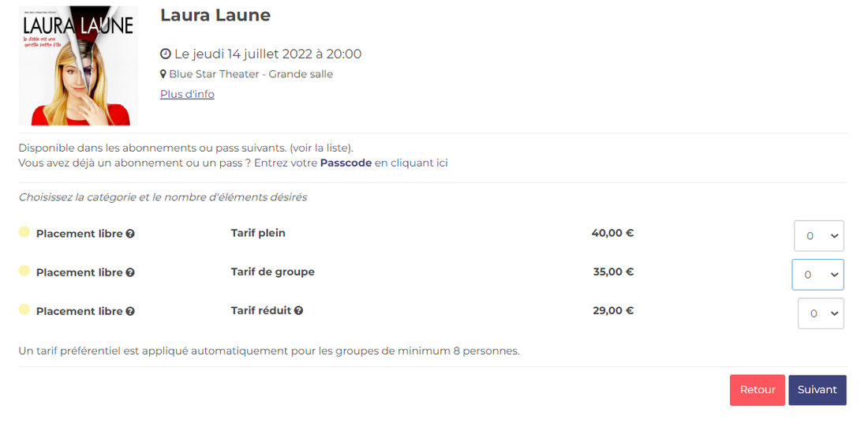The height and width of the screenshot is (435, 868).
Task: Click the Blue Star Theater venue text
Action: 251,74
